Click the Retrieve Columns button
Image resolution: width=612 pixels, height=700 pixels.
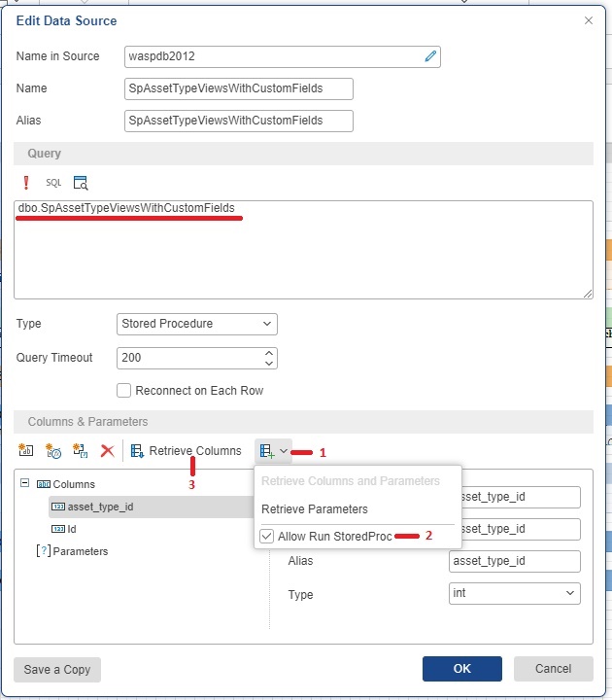click(x=186, y=451)
